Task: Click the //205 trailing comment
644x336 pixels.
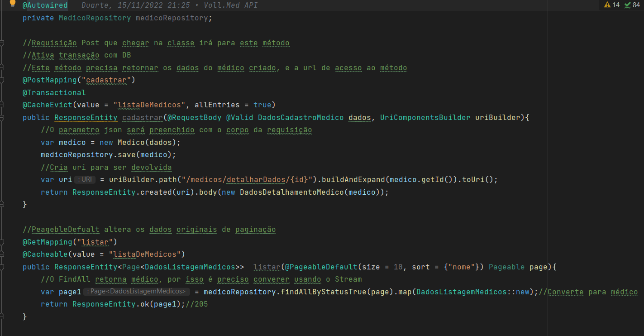Action: (x=197, y=304)
